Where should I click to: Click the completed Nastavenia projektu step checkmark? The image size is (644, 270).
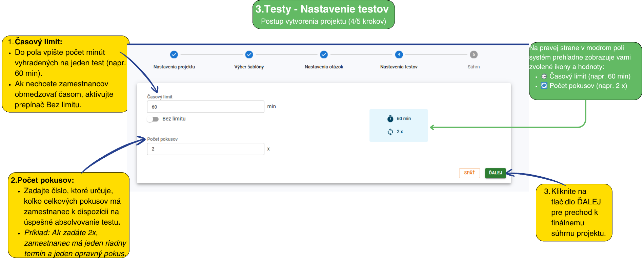174,54
